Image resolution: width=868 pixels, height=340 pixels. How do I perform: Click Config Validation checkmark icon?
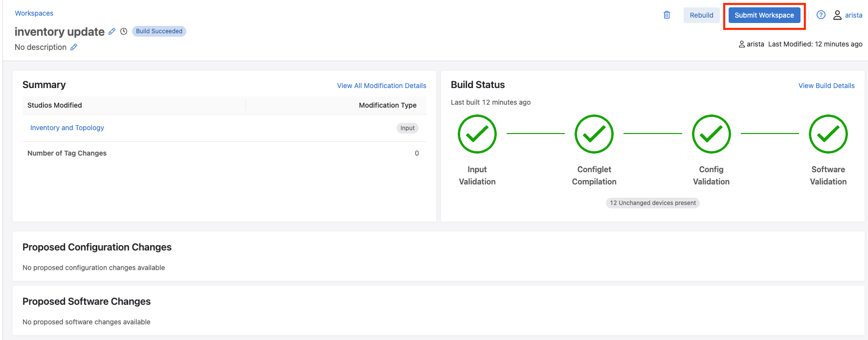(x=711, y=134)
